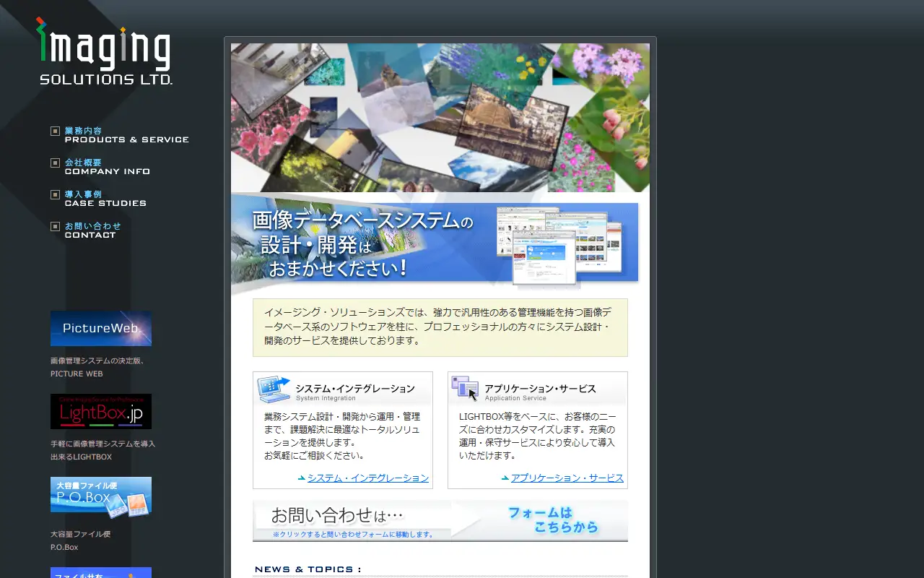Viewport: 924px width, 578px height.
Task: Follow the システム・インテグレーション link
Action: pyautogui.click(x=368, y=478)
